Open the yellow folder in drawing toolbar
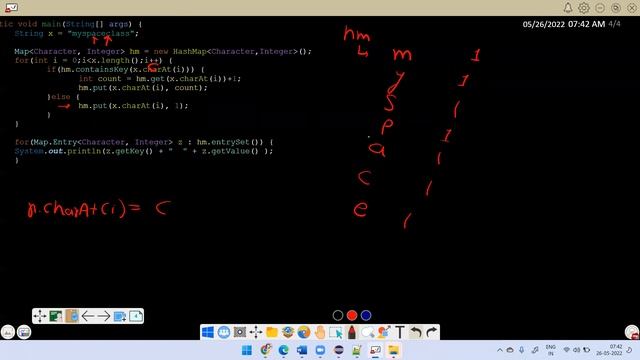The height and width of the screenshot is (360, 640). pyautogui.click(x=272, y=332)
